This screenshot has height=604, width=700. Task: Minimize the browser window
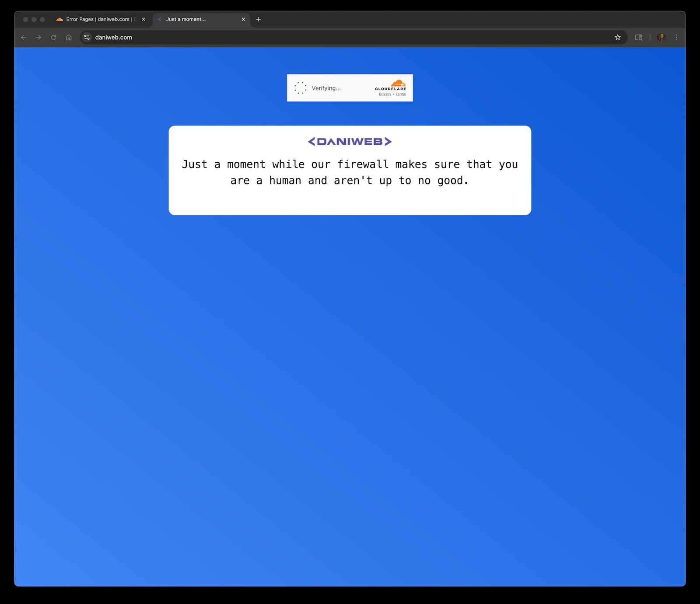click(x=34, y=19)
